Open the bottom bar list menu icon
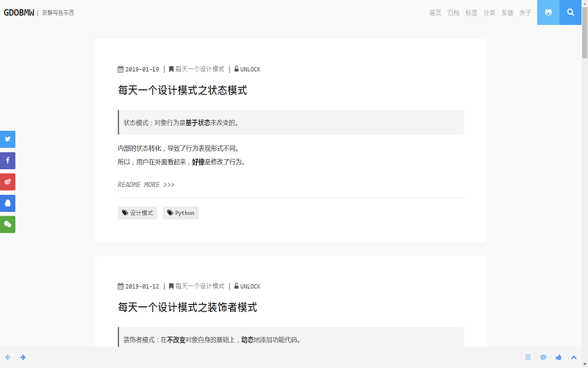This screenshot has height=368, width=588. [528, 357]
